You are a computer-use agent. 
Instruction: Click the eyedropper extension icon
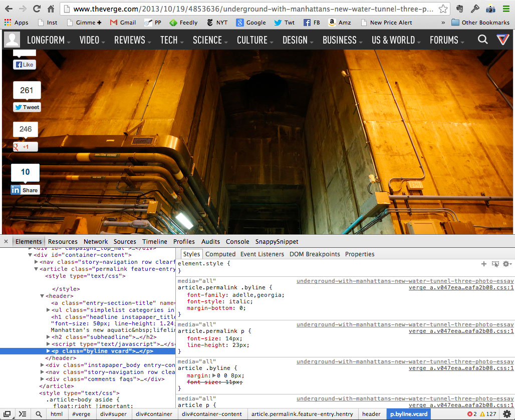pyautogui.click(x=475, y=9)
